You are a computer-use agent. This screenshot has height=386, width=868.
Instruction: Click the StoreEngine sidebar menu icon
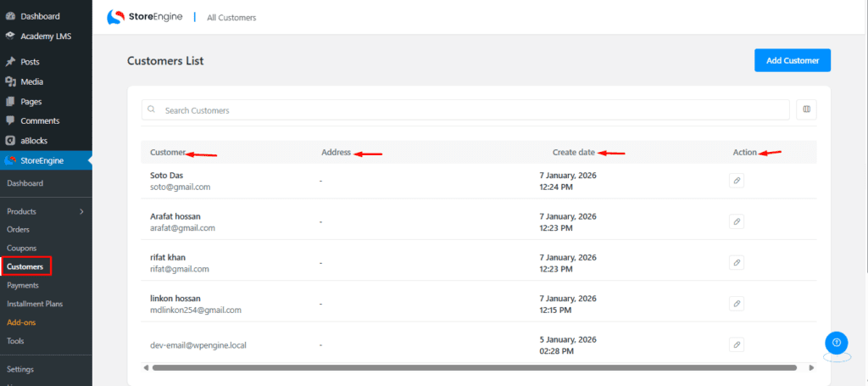pos(10,161)
